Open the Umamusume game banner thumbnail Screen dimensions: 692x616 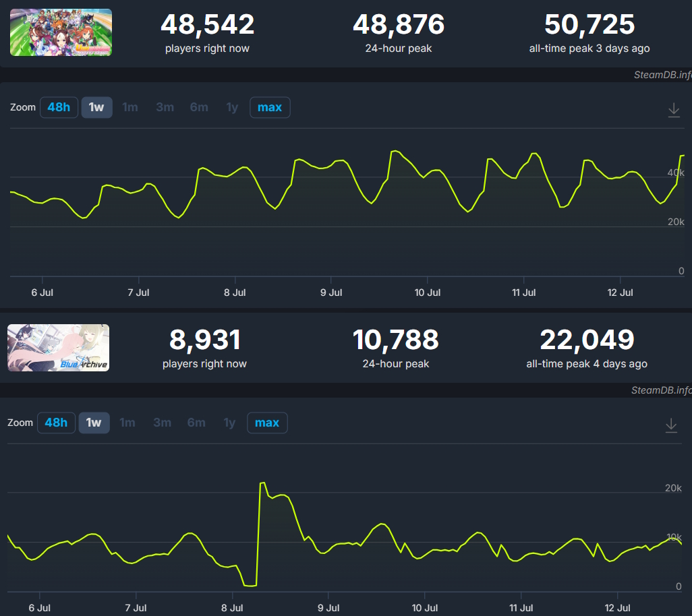(x=61, y=32)
